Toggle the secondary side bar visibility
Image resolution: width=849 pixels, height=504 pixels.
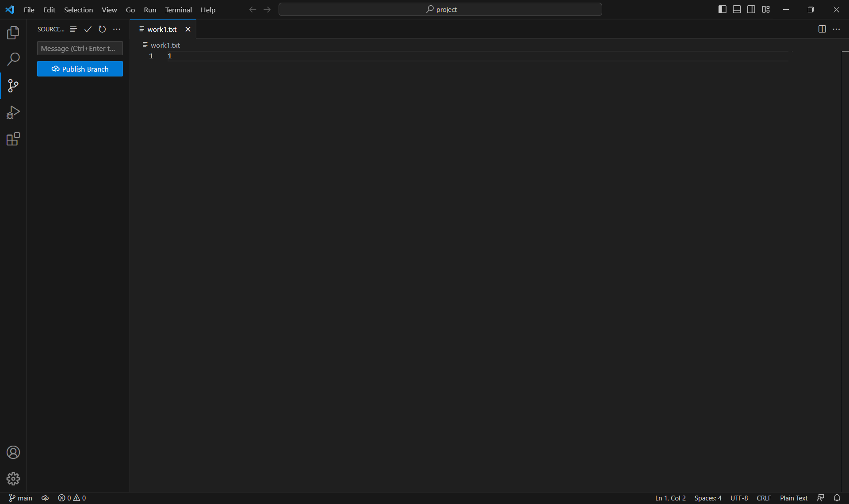(751, 9)
